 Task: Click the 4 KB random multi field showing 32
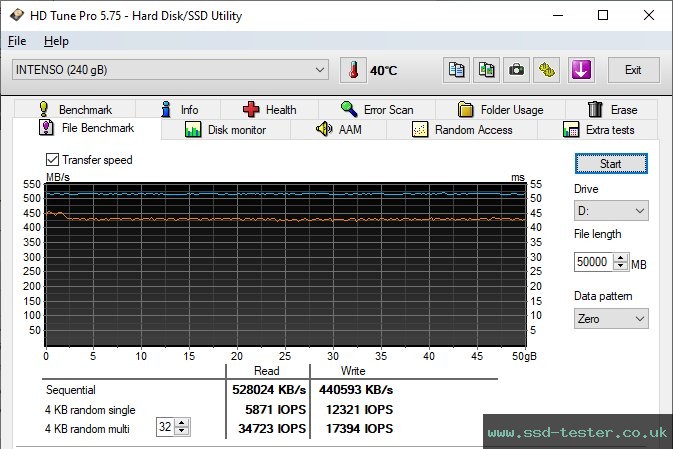coord(165,427)
